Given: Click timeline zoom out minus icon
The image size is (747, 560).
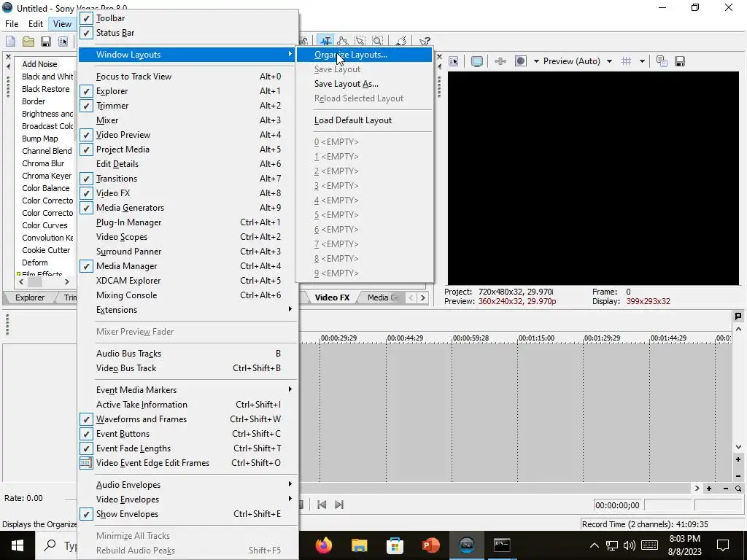Looking at the screenshot, I should 726,489.
